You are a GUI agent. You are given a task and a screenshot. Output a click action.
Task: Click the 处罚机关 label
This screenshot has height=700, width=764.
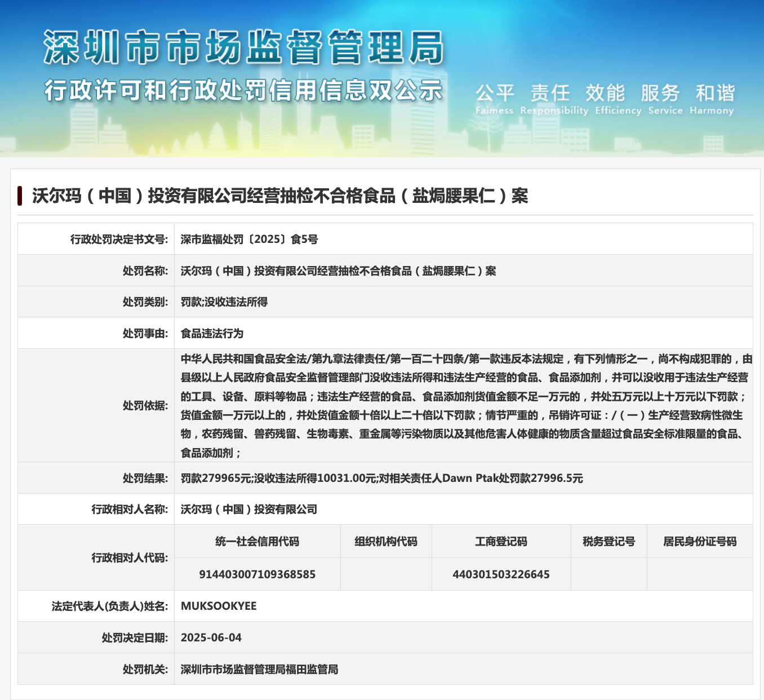pyautogui.click(x=145, y=669)
